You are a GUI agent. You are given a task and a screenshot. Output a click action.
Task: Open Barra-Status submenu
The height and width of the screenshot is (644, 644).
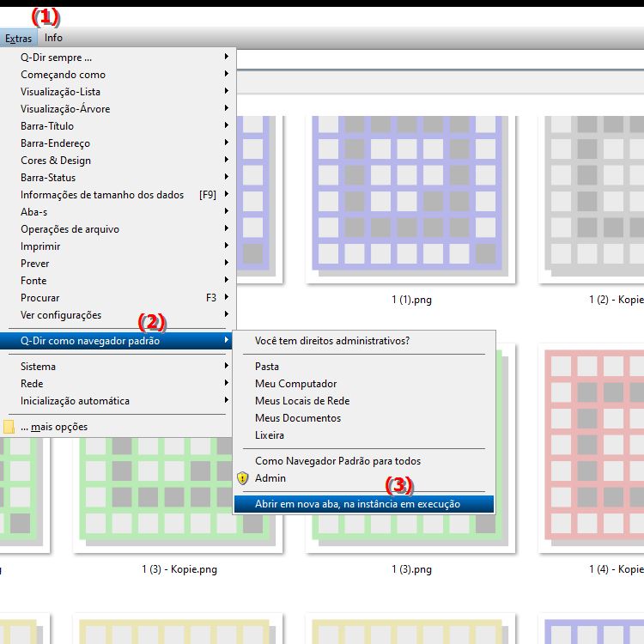tap(118, 178)
